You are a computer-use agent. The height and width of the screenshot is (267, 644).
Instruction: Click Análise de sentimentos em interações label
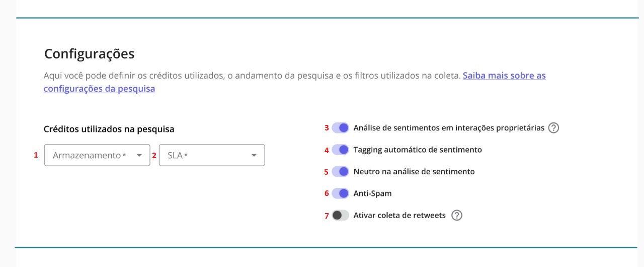(449, 128)
